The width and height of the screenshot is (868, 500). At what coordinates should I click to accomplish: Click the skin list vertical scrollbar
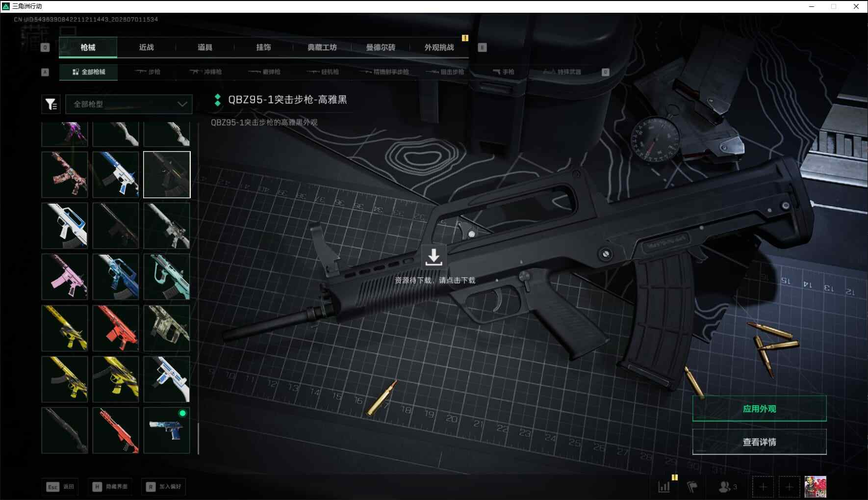198,439
